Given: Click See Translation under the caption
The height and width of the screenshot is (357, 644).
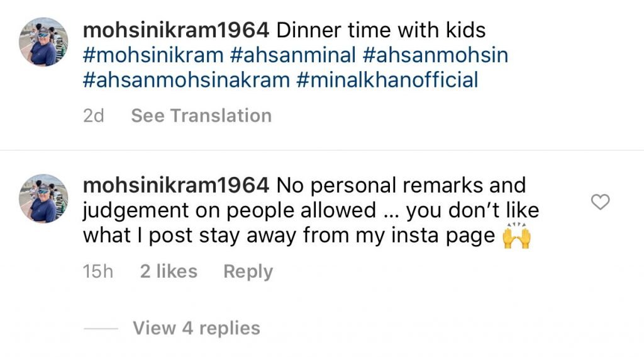Looking at the screenshot, I should point(201,116).
